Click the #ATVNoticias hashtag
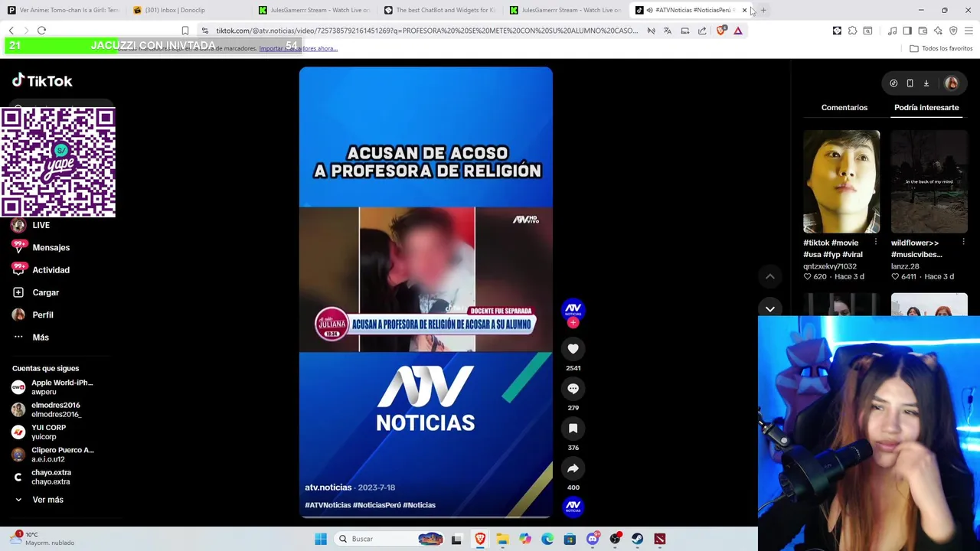Viewport: 980px width, 551px height. 328,505
